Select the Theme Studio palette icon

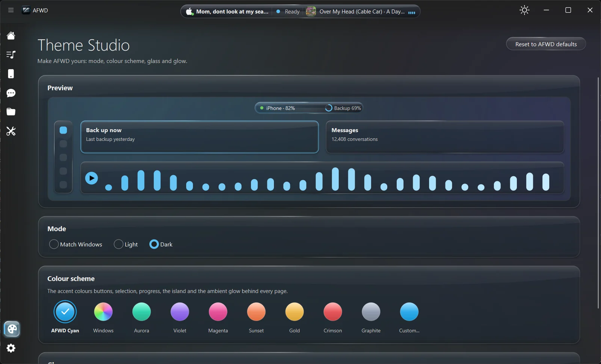pos(12,329)
